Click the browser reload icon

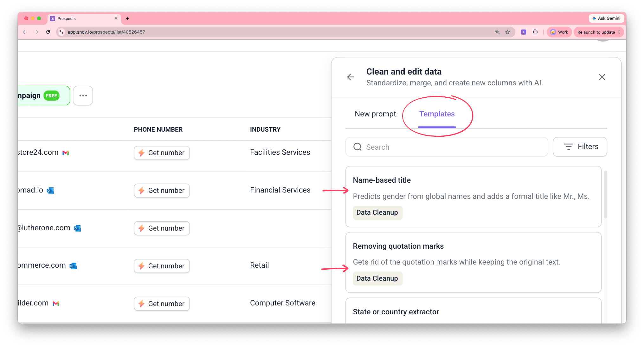click(x=48, y=32)
